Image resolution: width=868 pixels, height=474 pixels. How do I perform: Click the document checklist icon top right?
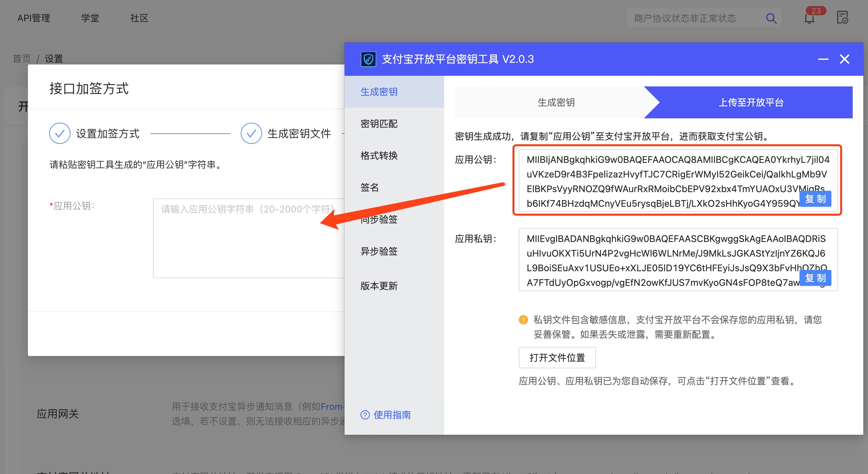point(842,18)
